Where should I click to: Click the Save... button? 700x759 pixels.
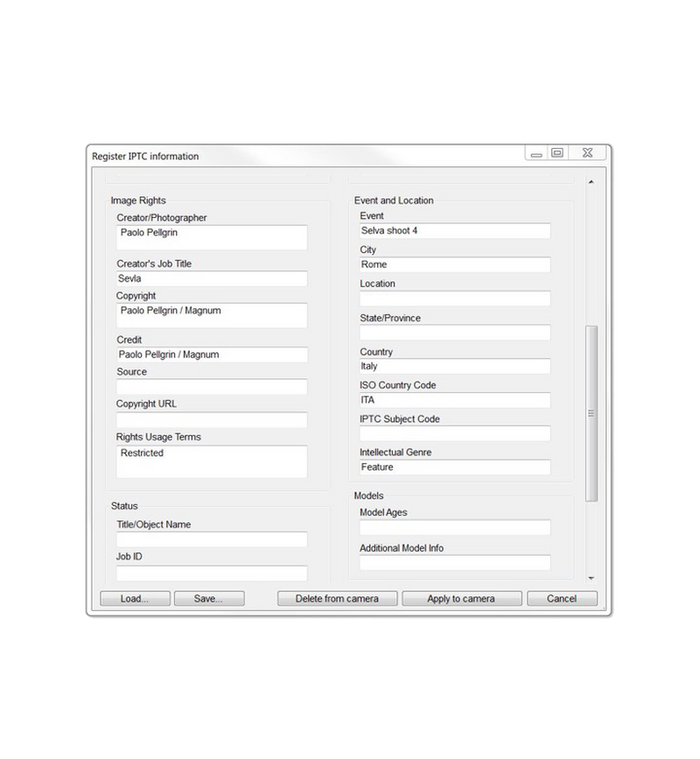click(208, 599)
